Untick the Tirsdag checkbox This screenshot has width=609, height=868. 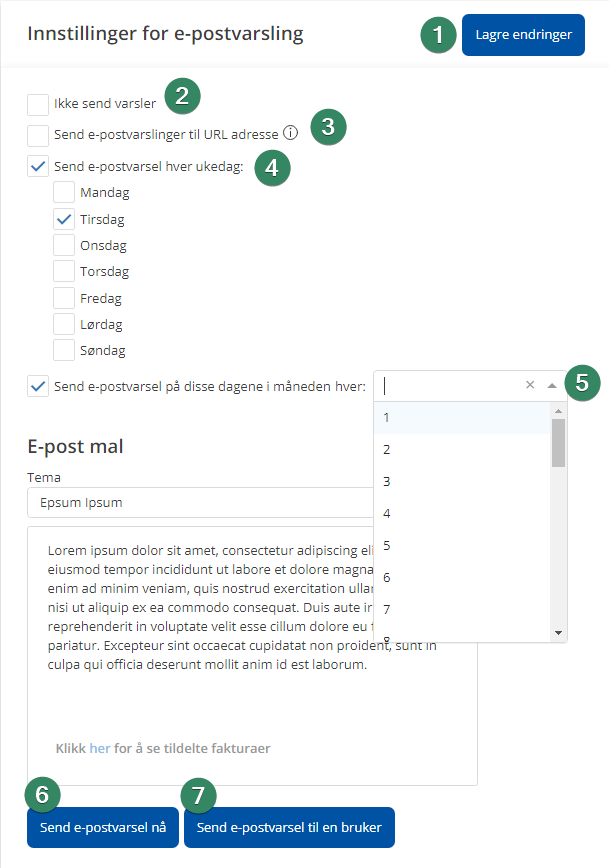tap(64, 219)
